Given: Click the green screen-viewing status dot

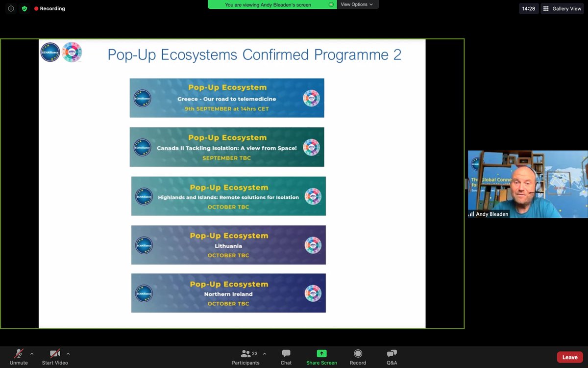Looking at the screenshot, I should click(331, 4).
